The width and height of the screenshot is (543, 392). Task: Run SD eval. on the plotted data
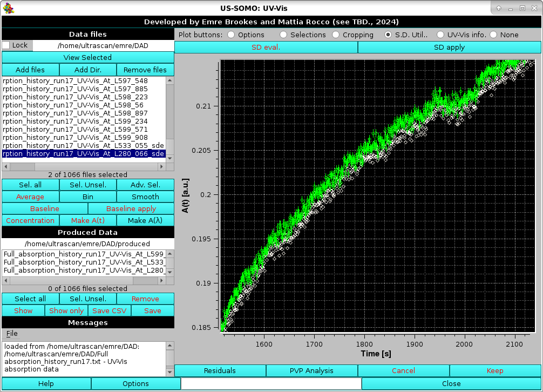coord(267,47)
